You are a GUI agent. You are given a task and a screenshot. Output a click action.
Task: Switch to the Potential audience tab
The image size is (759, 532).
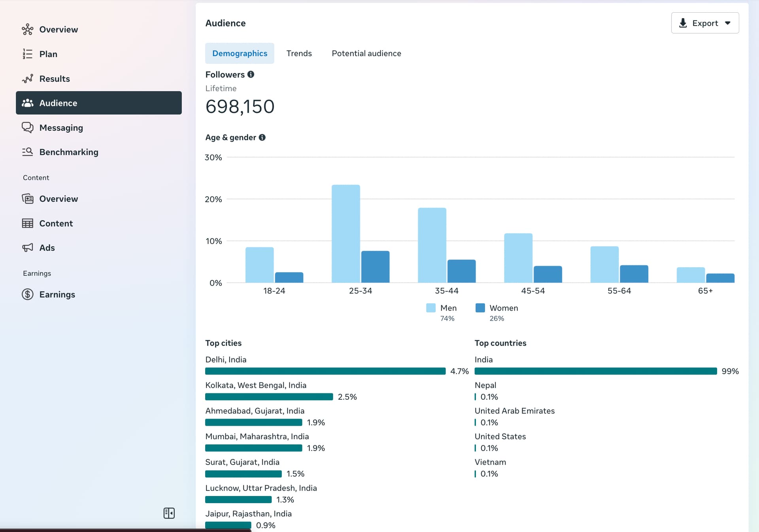click(366, 53)
